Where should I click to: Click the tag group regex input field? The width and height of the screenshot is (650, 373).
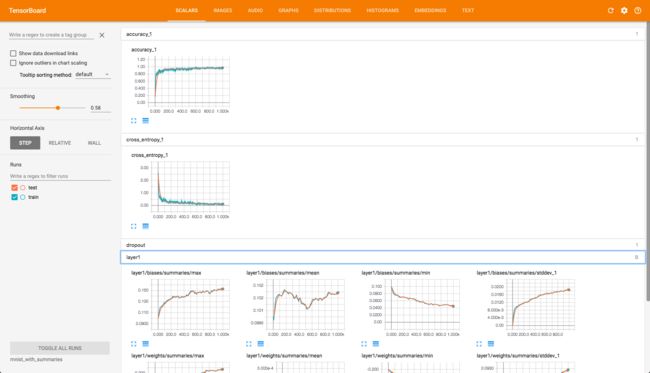(x=51, y=35)
